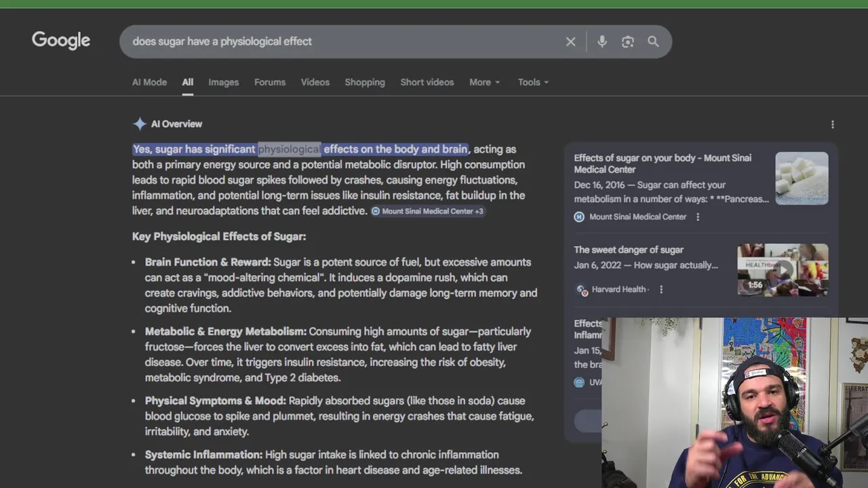Click the AI Overview sparkle icon
Screen dimensions: 868x488
point(139,124)
